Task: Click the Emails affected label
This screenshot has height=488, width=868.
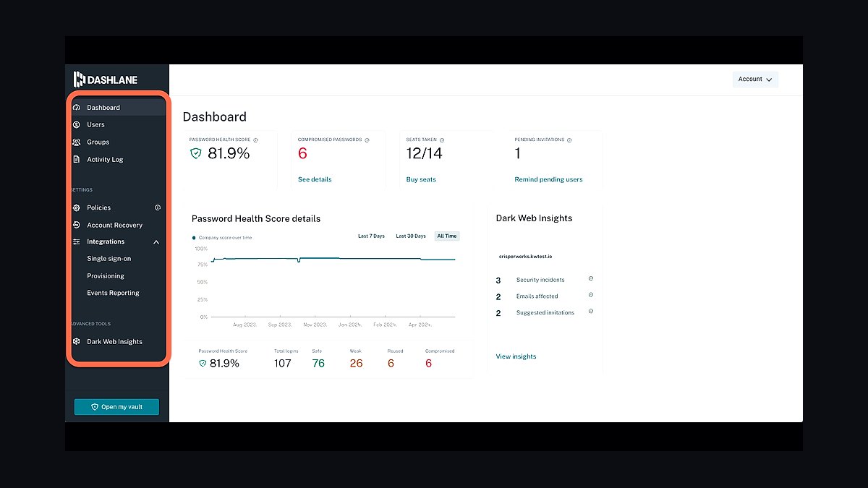Action: point(537,296)
